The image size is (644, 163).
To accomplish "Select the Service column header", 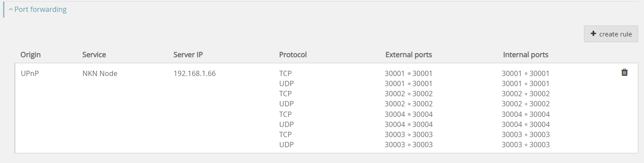I will coord(94,55).
